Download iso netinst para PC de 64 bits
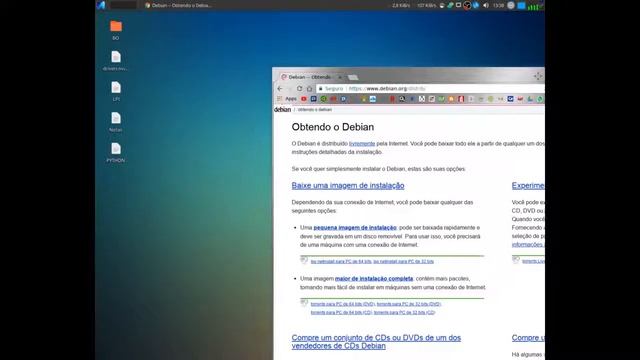640x360 pixels. tap(341, 261)
